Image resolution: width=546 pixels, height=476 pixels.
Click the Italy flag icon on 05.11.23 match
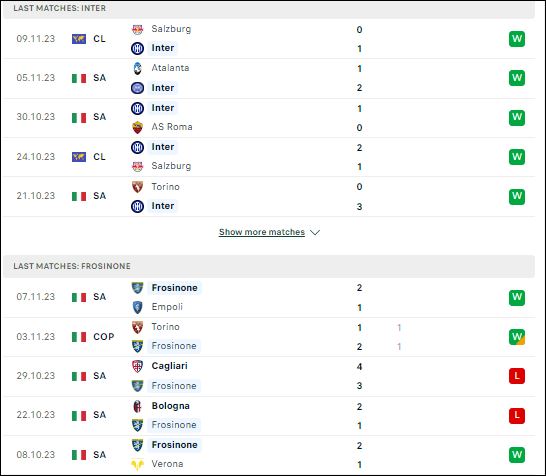[79, 78]
